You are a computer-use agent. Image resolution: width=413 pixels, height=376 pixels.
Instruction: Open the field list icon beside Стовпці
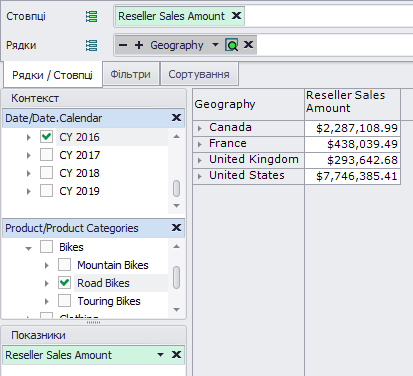pos(91,16)
